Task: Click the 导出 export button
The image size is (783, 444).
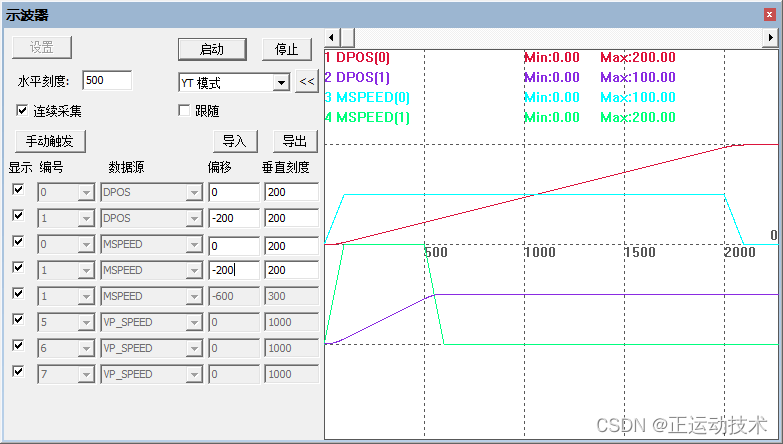Action: pyautogui.click(x=295, y=141)
